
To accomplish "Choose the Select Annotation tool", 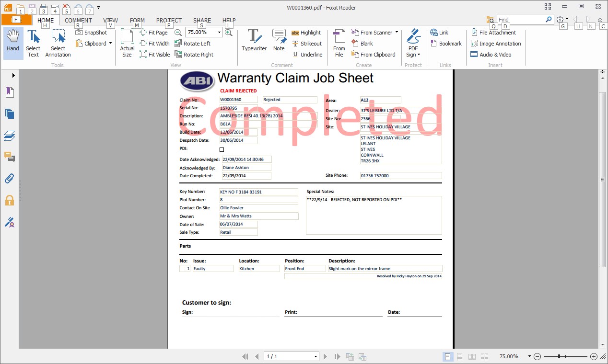I will click(58, 43).
